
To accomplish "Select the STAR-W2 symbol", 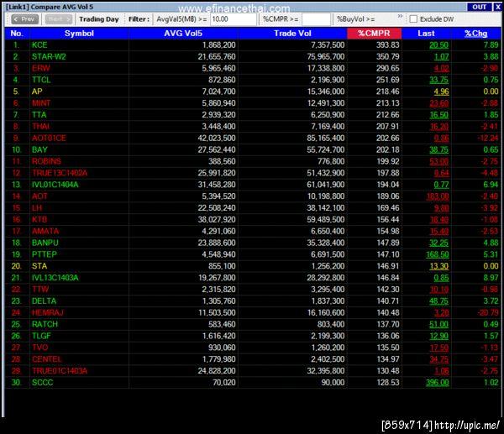I will pos(49,57).
